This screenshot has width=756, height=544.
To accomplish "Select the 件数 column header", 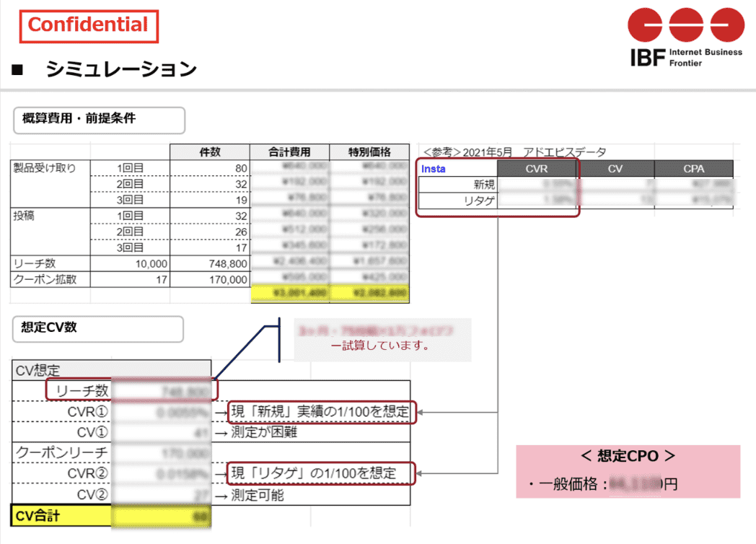I will pos(209,152).
